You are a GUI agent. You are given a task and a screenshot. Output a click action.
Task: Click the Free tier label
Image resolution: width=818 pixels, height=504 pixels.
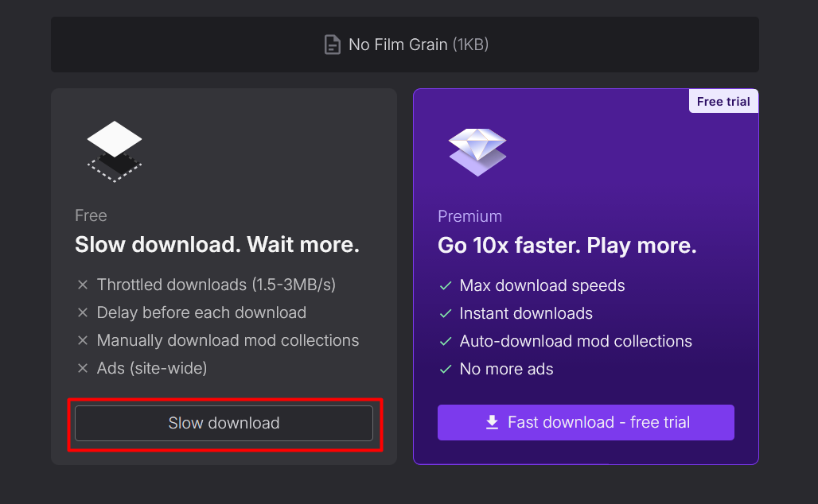click(91, 215)
